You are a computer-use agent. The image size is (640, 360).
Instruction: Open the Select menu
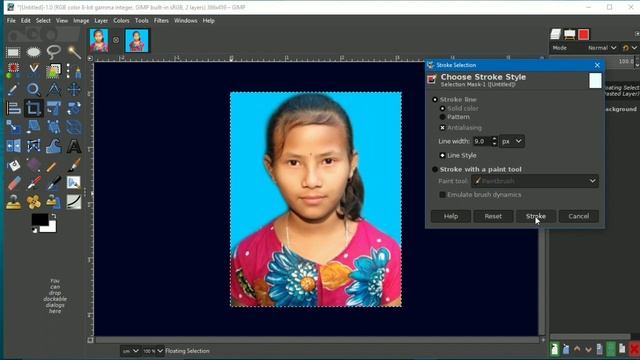pyautogui.click(x=43, y=20)
